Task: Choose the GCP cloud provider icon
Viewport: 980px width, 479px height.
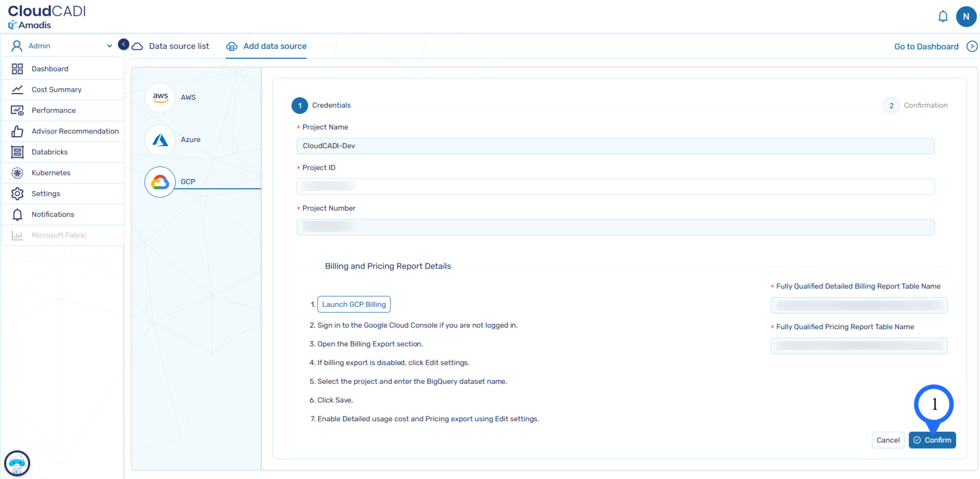Action: pyautogui.click(x=160, y=182)
